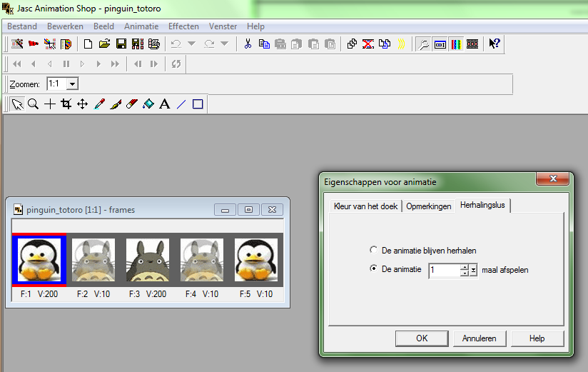Open the Bewerken menu
The height and width of the screenshot is (372, 588).
pos(65,26)
